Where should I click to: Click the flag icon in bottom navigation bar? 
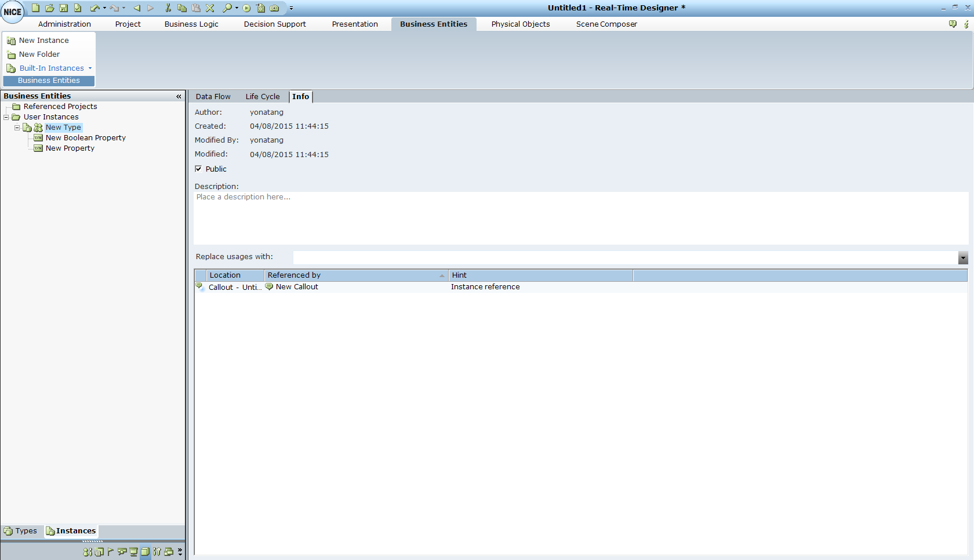pyautogui.click(x=110, y=552)
